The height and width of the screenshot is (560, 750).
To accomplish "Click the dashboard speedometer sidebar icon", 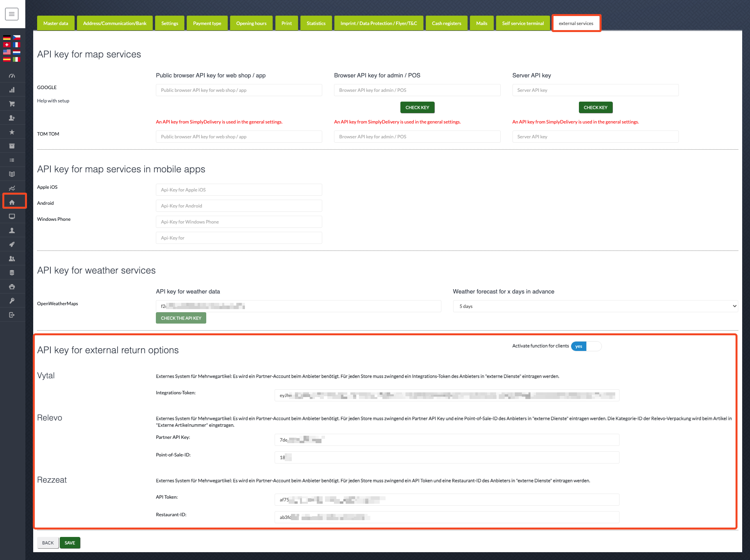I will pos(12,76).
